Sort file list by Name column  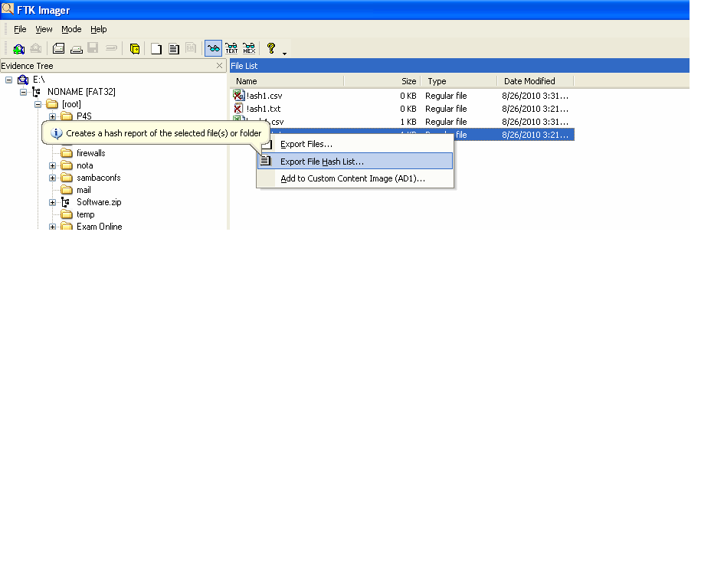(x=287, y=81)
